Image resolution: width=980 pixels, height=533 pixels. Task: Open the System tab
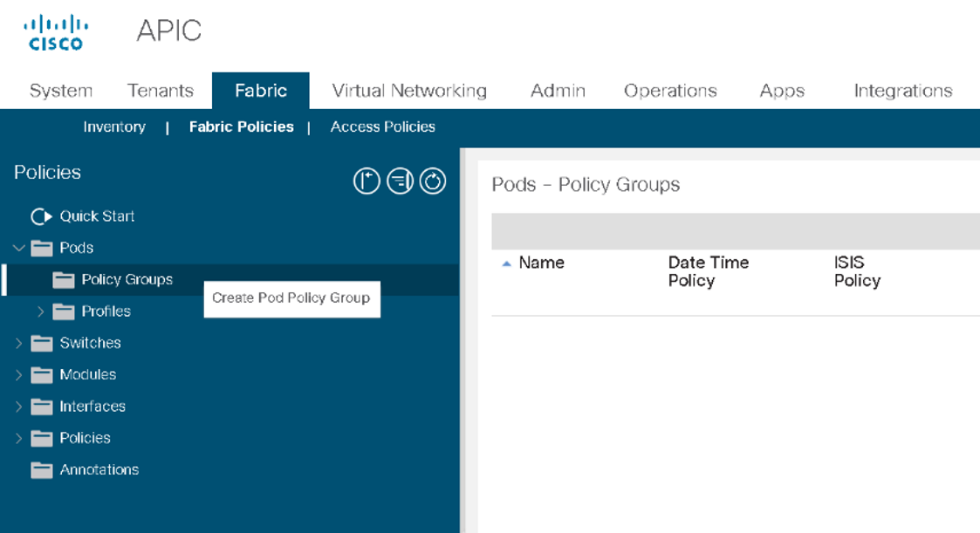point(60,91)
